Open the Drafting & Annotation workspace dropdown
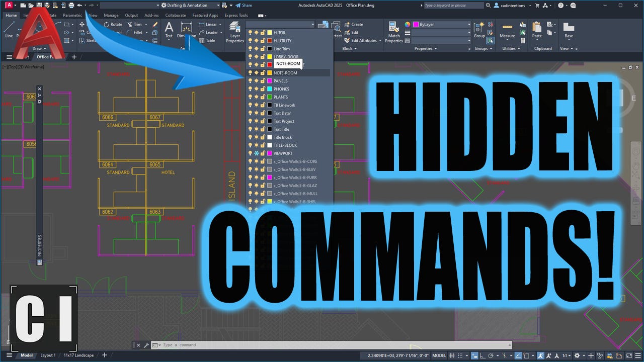644x362 pixels. click(190, 5)
